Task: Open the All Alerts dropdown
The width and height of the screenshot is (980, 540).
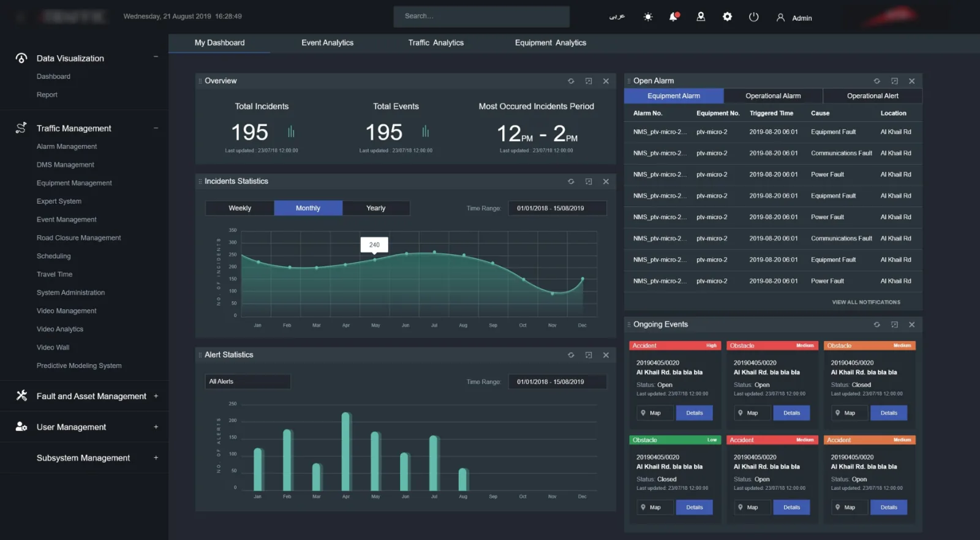Action: [x=247, y=381]
